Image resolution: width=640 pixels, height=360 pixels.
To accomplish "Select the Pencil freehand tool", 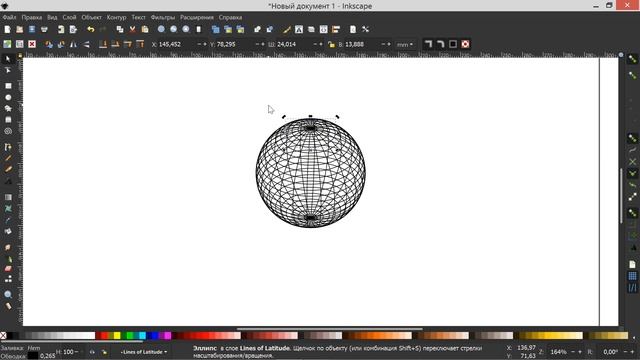I will [8, 158].
